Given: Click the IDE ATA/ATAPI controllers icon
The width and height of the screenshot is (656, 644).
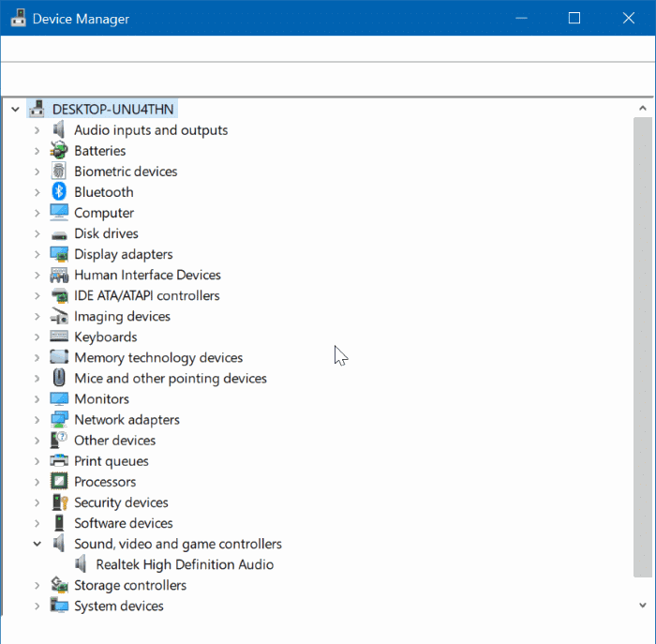Looking at the screenshot, I should tap(59, 295).
